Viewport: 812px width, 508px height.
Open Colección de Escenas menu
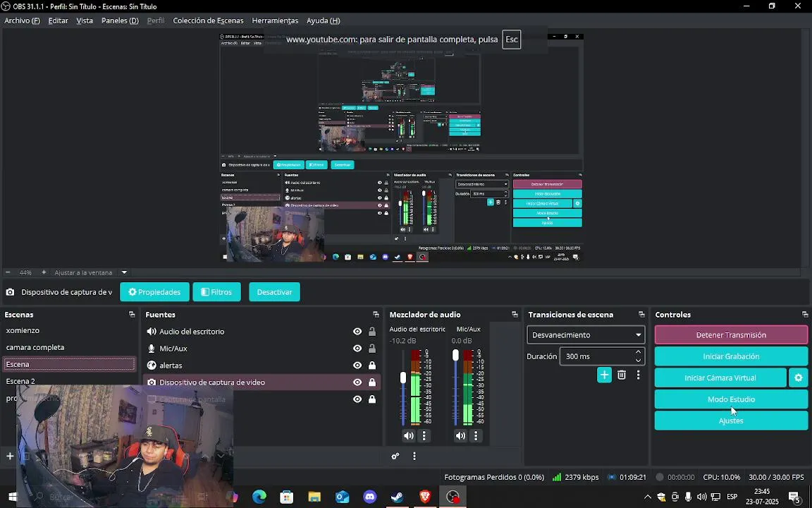208,20
